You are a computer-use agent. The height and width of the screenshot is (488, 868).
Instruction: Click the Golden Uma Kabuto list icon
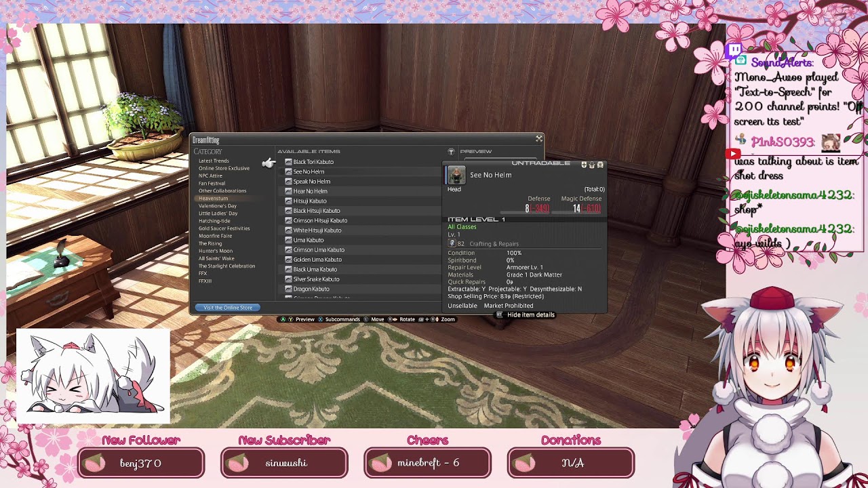288,260
